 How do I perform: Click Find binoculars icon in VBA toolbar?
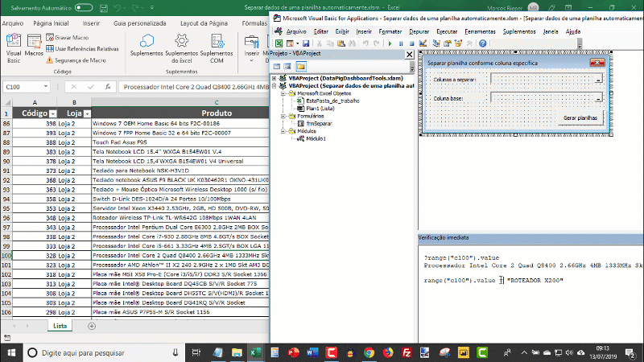(352, 43)
